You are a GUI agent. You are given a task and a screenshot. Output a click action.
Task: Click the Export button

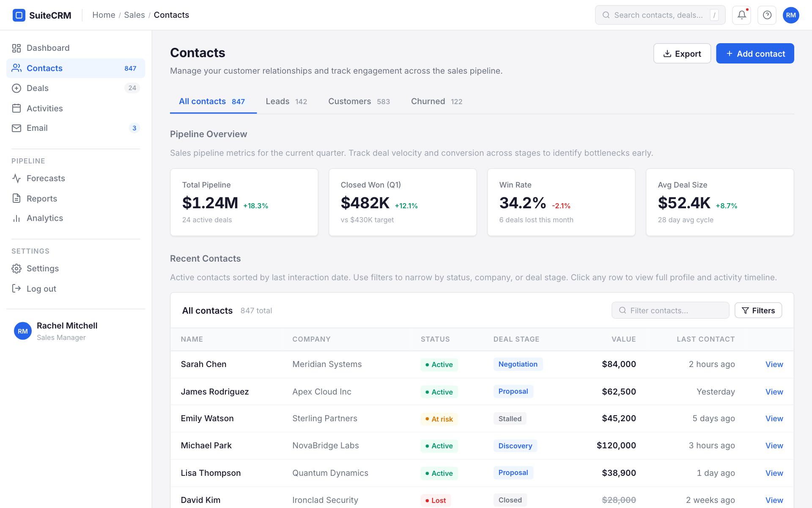click(x=682, y=54)
